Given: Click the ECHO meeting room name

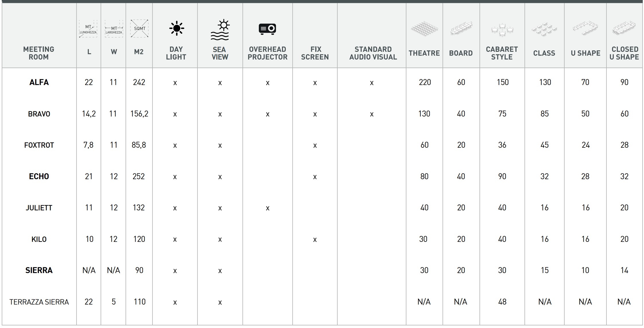Looking at the screenshot, I should [x=39, y=176].
